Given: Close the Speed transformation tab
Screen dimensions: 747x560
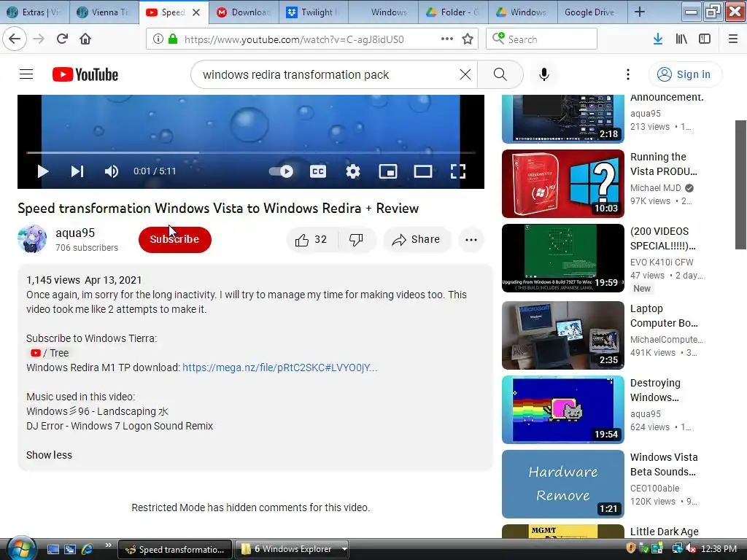Looking at the screenshot, I should (x=196, y=12).
